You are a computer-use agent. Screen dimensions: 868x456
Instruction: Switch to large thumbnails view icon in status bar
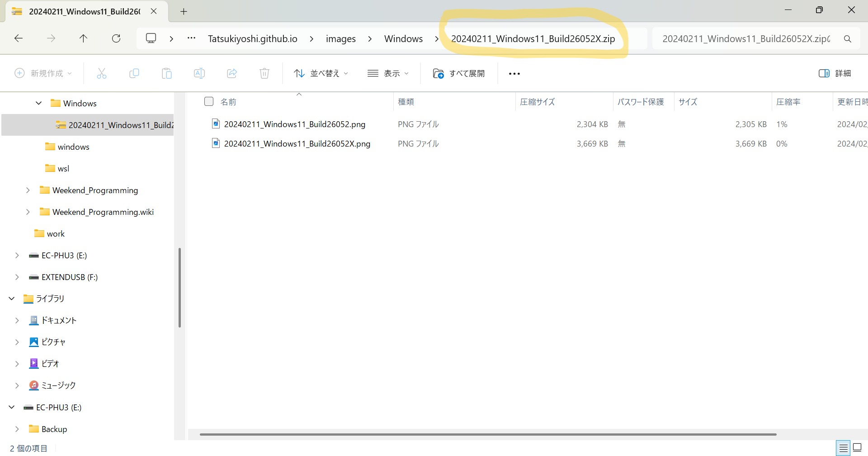pos(857,448)
